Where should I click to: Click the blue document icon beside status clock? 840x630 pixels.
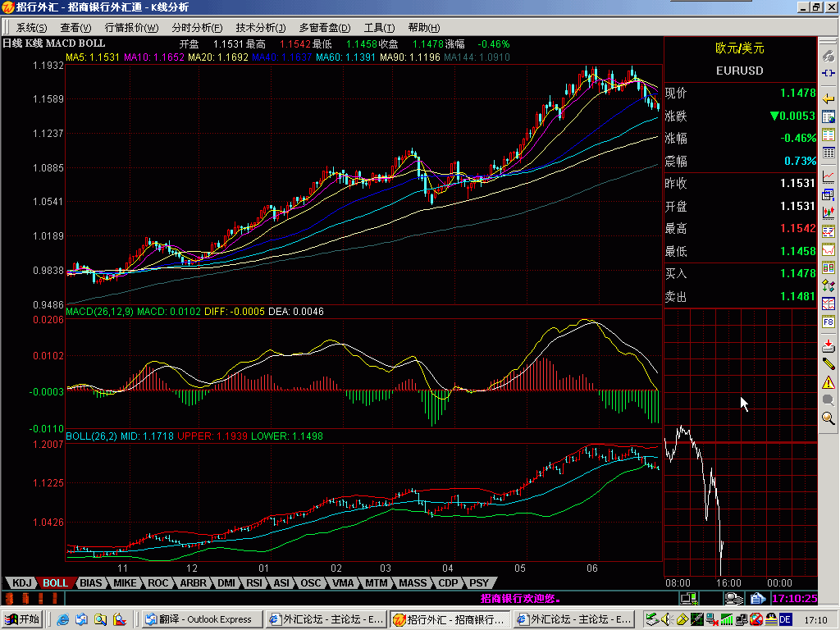click(757, 598)
